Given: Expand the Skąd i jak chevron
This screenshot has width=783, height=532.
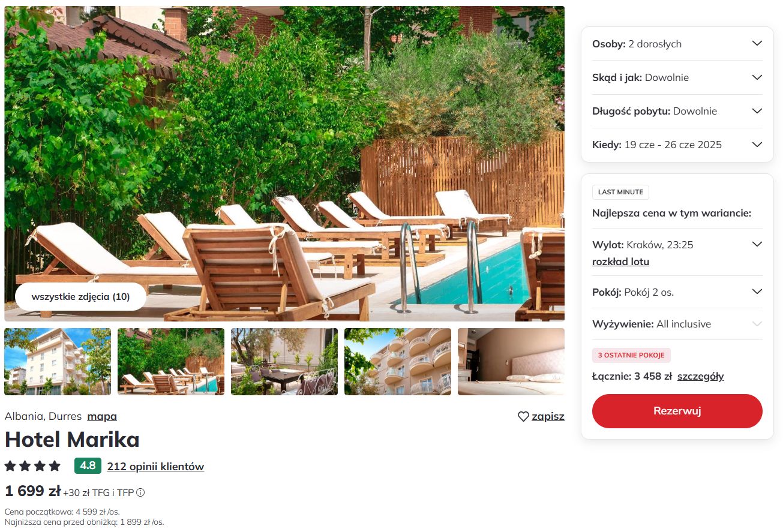Looking at the screenshot, I should pos(757,77).
